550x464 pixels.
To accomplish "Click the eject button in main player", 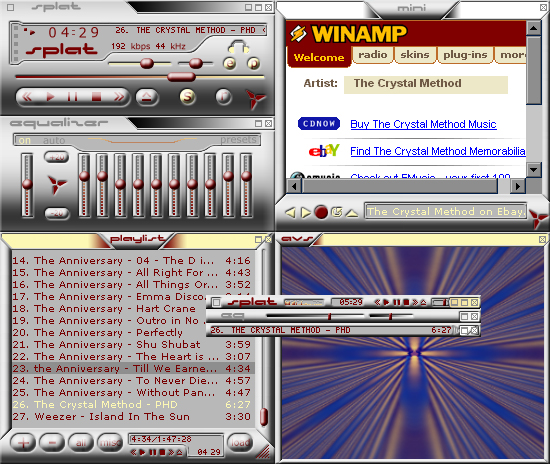I will pyautogui.click(x=147, y=97).
